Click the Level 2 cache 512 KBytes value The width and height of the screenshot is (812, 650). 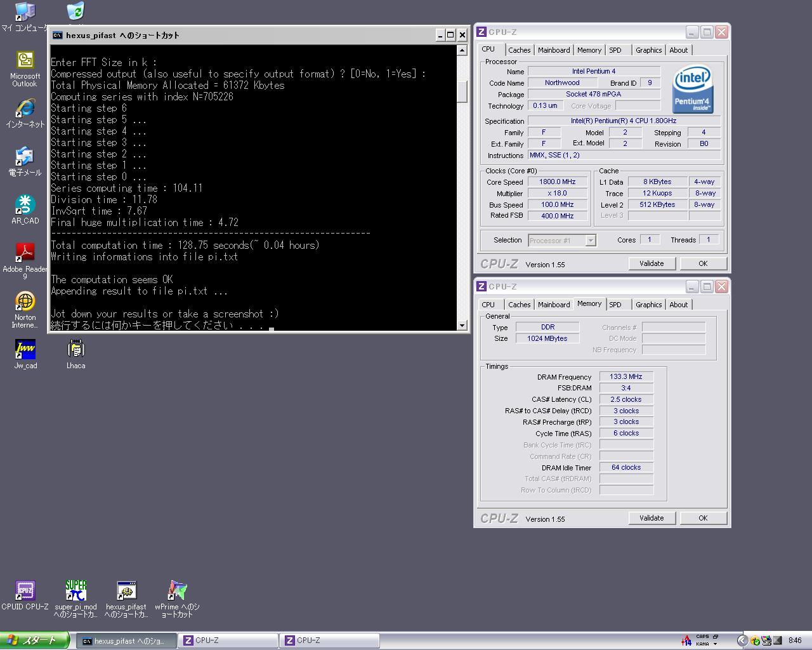click(657, 204)
